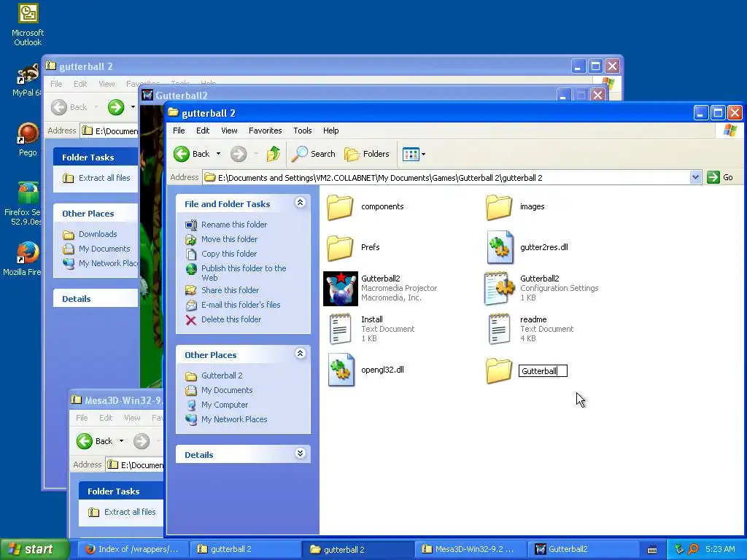The height and width of the screenshot is (560, 747).
Task: Click the Edit menu in Mesa3D window
Action: [106, 418]
